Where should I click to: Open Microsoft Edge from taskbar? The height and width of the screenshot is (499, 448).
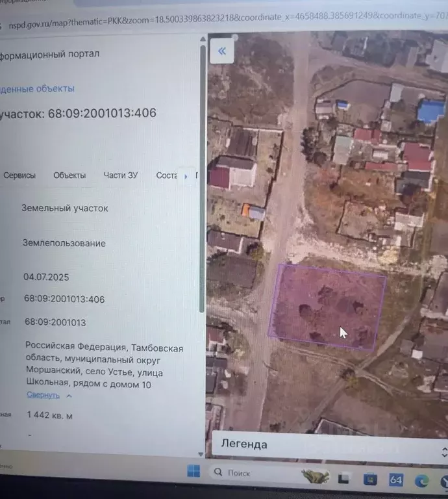click(x=421, y=481)
